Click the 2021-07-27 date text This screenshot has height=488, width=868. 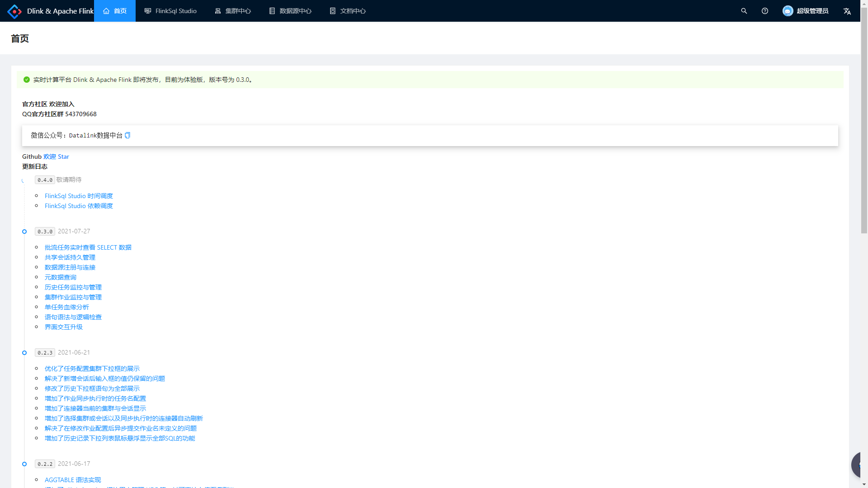coord(74,231)
